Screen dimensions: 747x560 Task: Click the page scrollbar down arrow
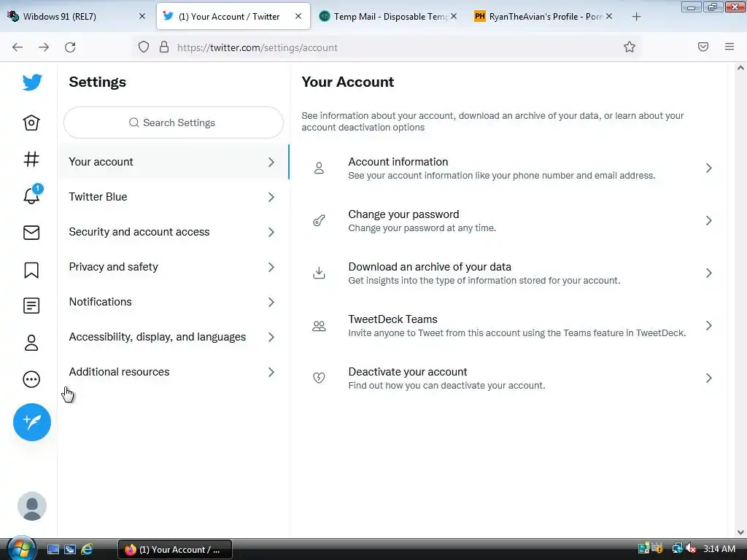coord(740,532)
